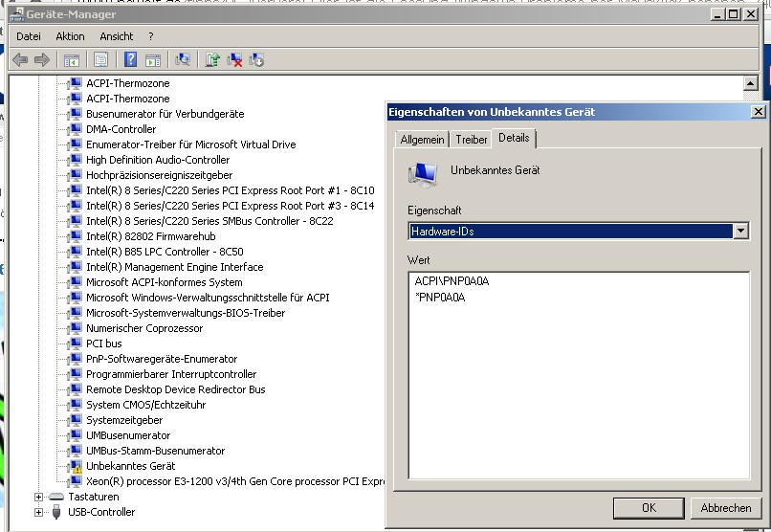771x532 pixels.
Task: Click the device icon next to PCI bus
Action: (x=76, y=344)
